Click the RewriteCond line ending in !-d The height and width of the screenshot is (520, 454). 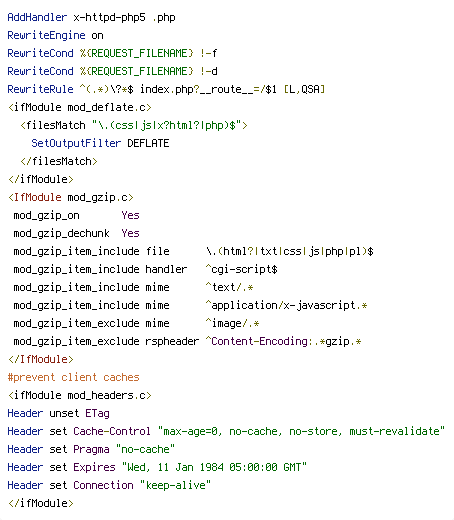112,71
